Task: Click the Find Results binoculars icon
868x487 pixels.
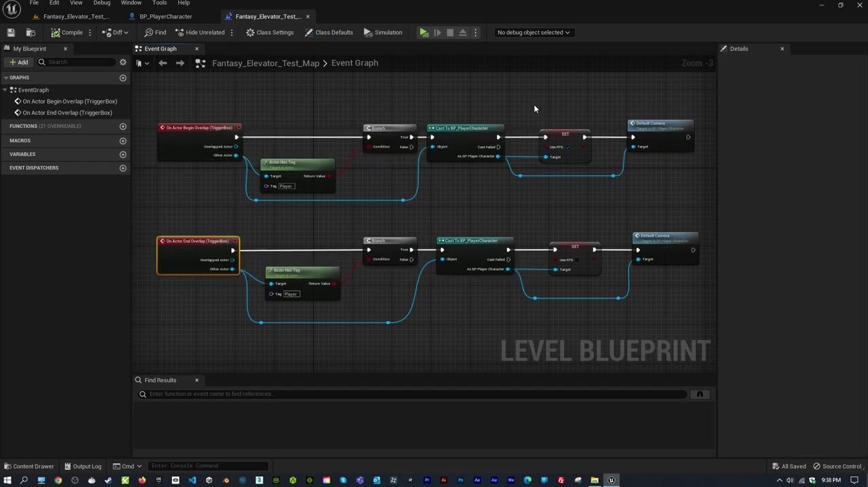Action: tap(699, 394)
